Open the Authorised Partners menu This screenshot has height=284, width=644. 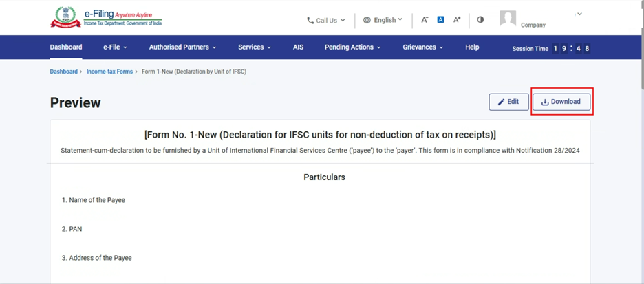[x=182, y=47]
